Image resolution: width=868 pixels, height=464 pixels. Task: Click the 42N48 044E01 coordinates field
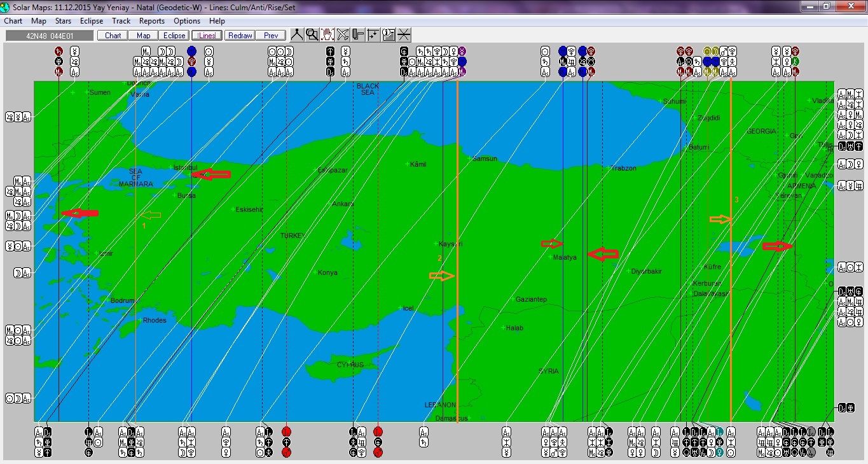49,36
